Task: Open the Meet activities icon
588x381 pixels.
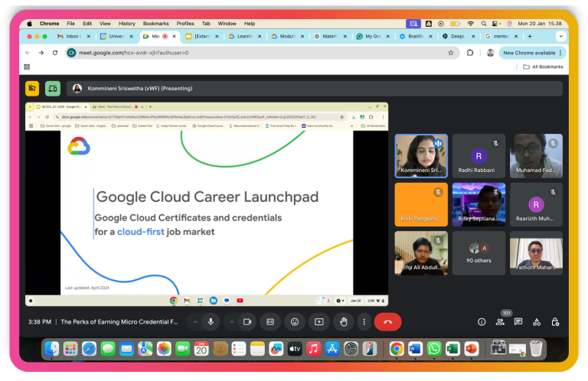Action: click(537, 322)
